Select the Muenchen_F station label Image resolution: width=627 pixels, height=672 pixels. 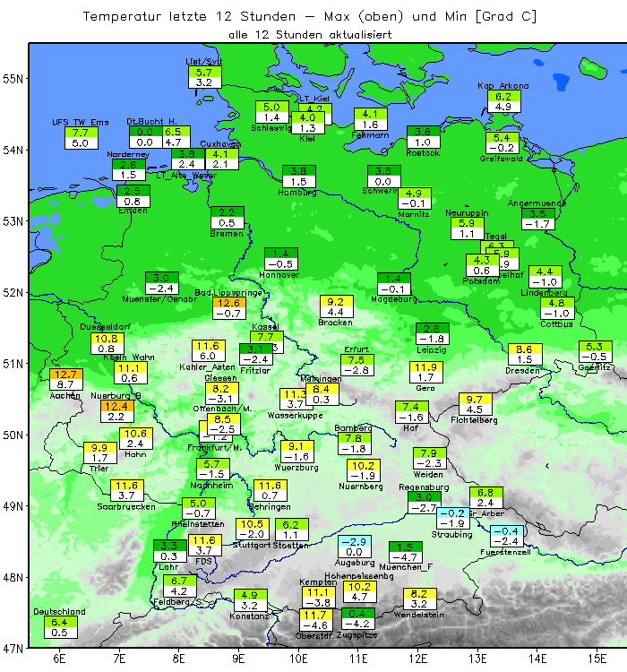point(406,567)
